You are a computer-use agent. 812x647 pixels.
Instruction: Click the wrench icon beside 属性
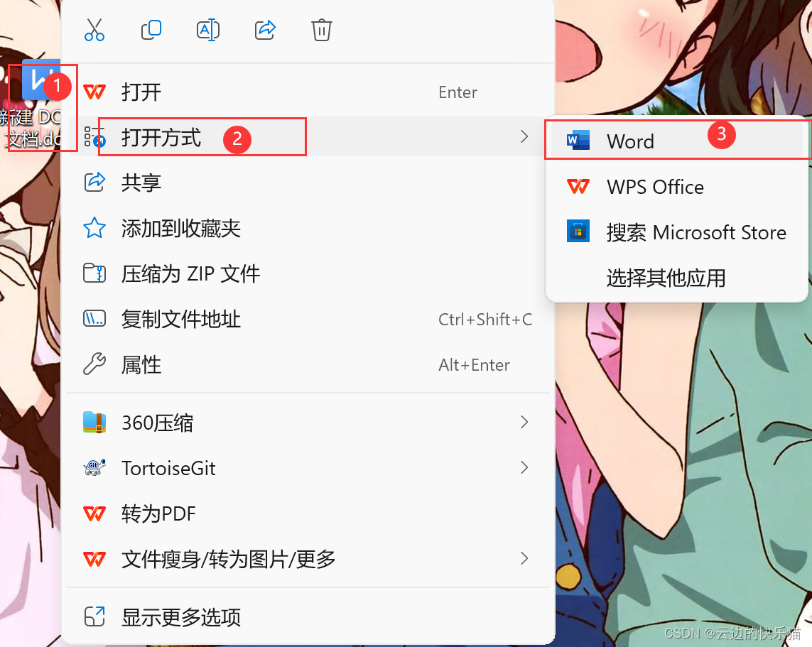[94, 364]
